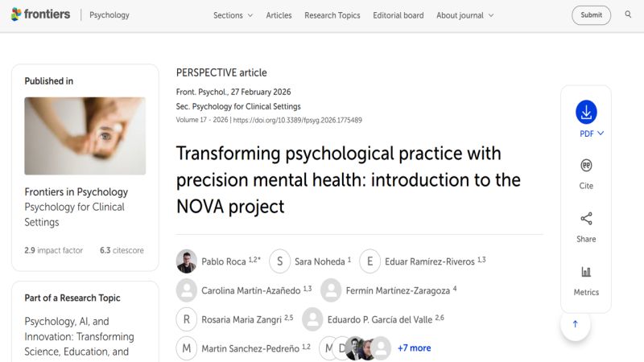
Task: View the Metrics bar chart icon
Action: 586,272
